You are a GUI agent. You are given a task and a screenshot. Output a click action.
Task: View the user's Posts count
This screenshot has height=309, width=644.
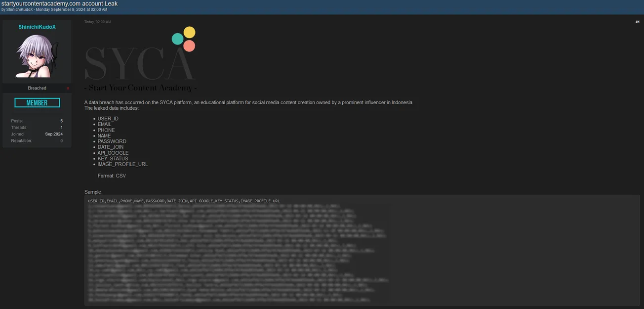pyautogui.click(x=61, y=121)
